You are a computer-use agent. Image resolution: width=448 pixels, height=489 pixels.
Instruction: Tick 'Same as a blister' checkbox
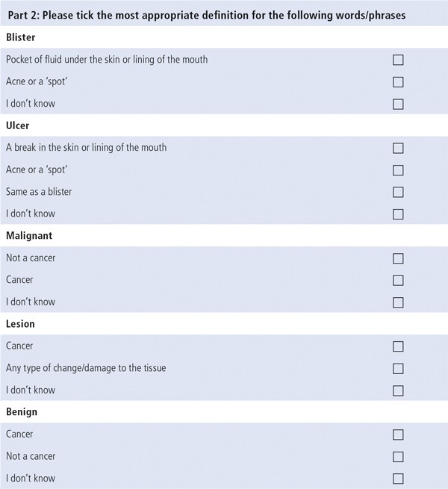pyautogui.click(x=398, y=192)
